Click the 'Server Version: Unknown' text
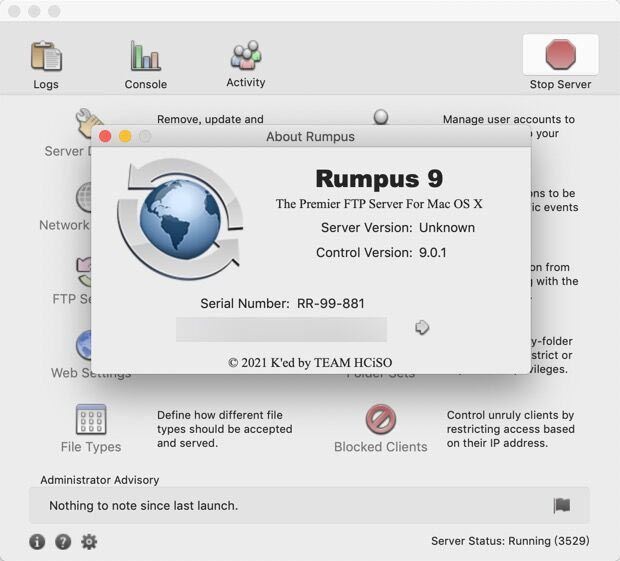620x561 pixels. [398, 228]
